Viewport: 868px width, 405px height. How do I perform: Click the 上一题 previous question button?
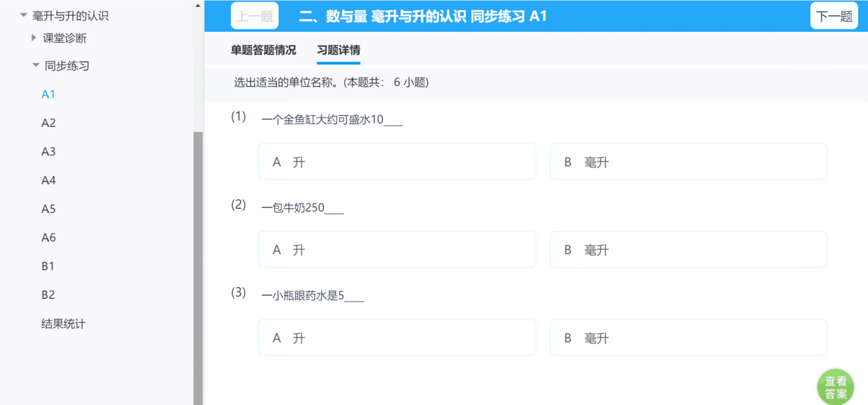(x=254, y=16)
